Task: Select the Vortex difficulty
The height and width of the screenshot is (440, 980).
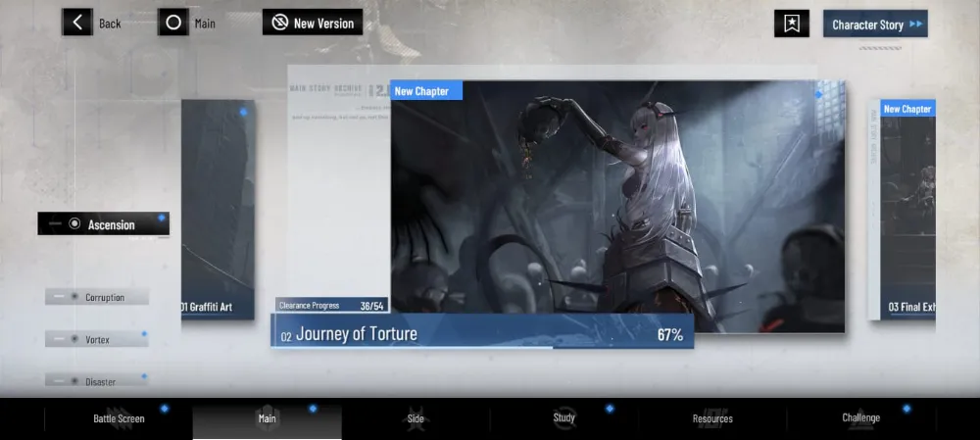Action: click(97, 339)
